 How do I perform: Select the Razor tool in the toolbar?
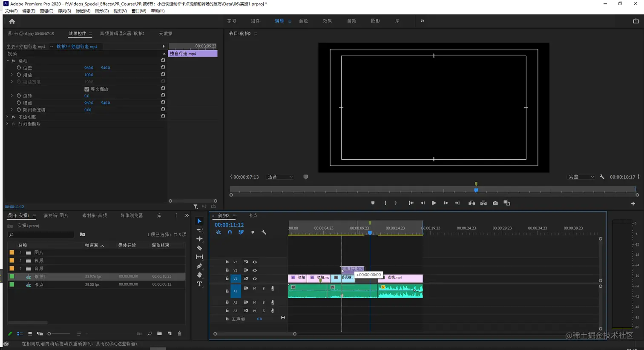[199, 248]
